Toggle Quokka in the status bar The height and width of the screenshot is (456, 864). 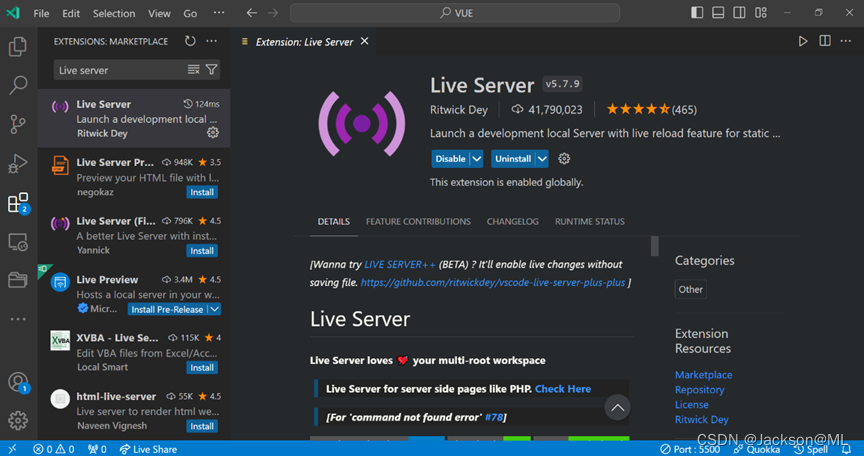coord(757,449)
